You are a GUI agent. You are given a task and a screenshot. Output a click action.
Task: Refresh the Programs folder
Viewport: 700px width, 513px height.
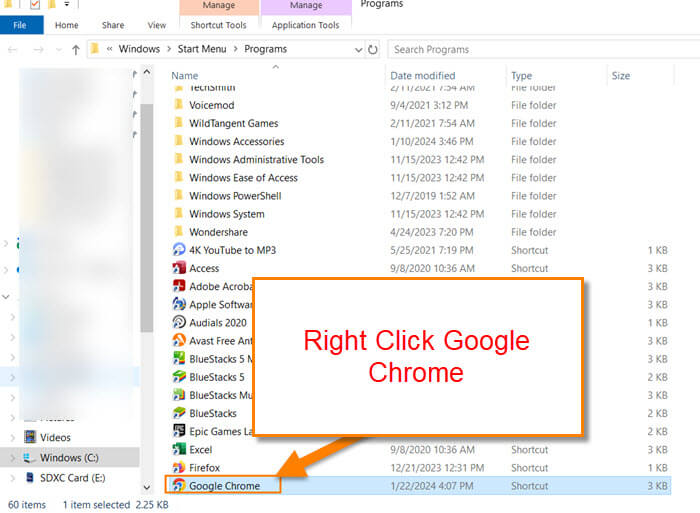pos(373,49)
